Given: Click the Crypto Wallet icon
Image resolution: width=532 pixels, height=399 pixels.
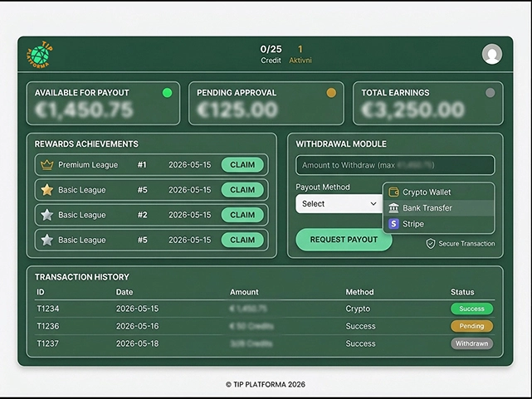Looking at the screenshot, I should pyautogui.click(x=393, y=192).
